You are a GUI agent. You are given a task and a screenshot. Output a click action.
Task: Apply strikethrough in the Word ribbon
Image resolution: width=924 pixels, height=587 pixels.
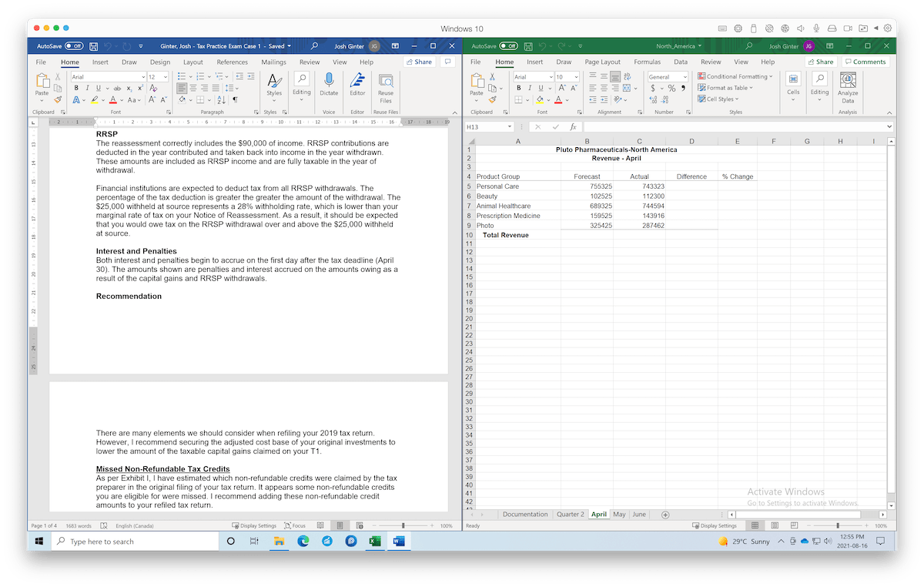pos(117,89)
